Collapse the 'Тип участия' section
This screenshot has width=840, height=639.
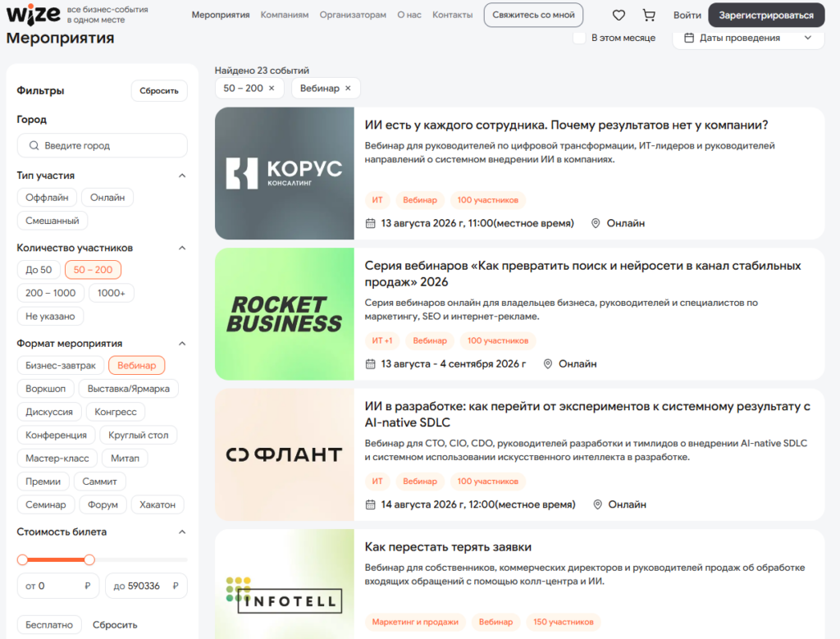182,176
